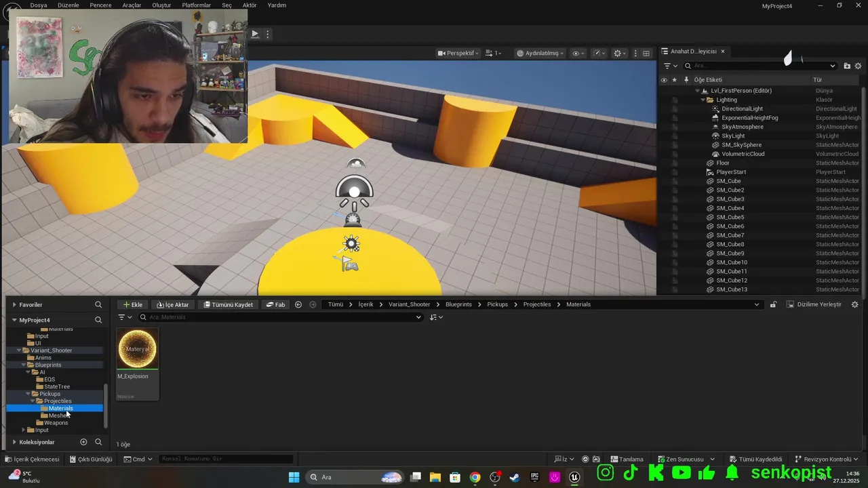The width and height of the screenshot is (868, 488).
Task: Open the Cmd console type dropdown
Action: (138, 459)
